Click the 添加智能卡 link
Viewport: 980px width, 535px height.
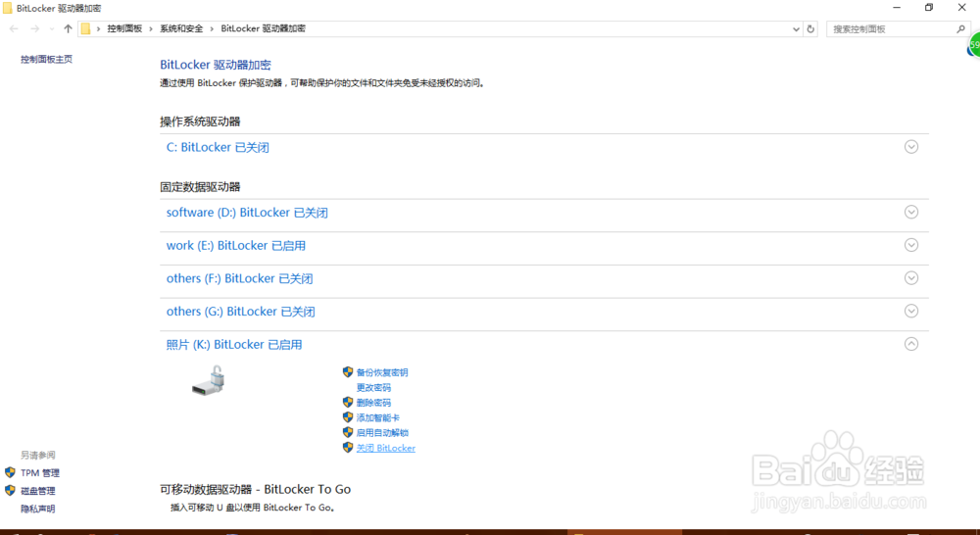(378, 417)
